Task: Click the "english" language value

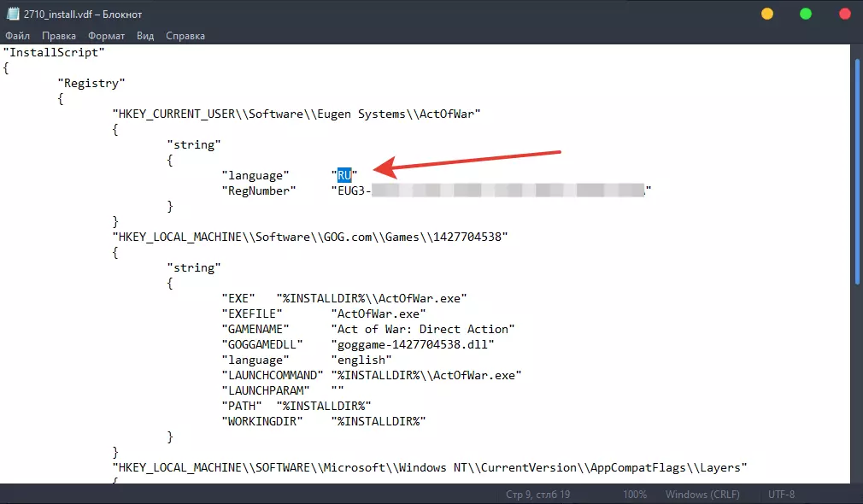Action: pyautogui.click(x=361, y=360)
